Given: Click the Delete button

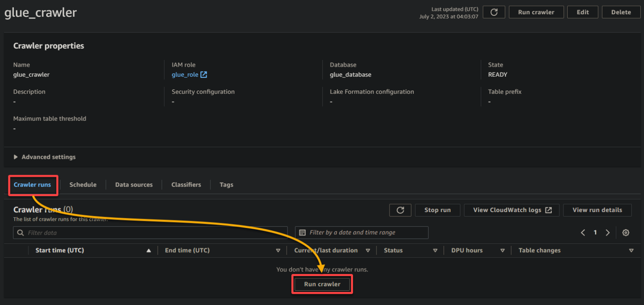Looking at the screenshot, I should [x=621, y=12].
